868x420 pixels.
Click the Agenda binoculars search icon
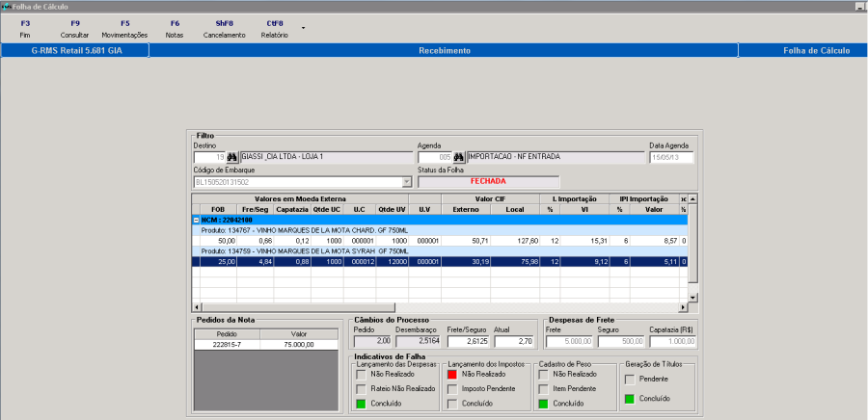(458, 158)
